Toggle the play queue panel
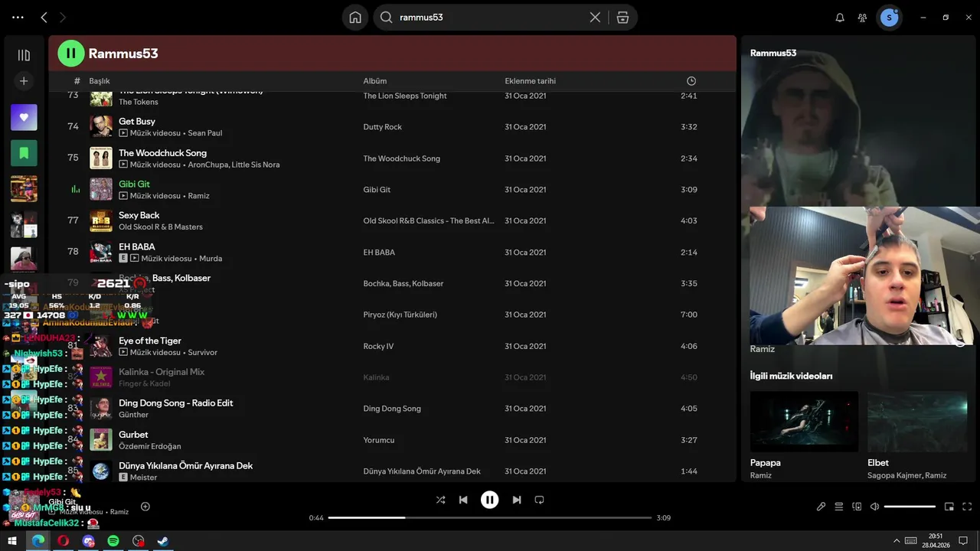 (x=839, y=507)
